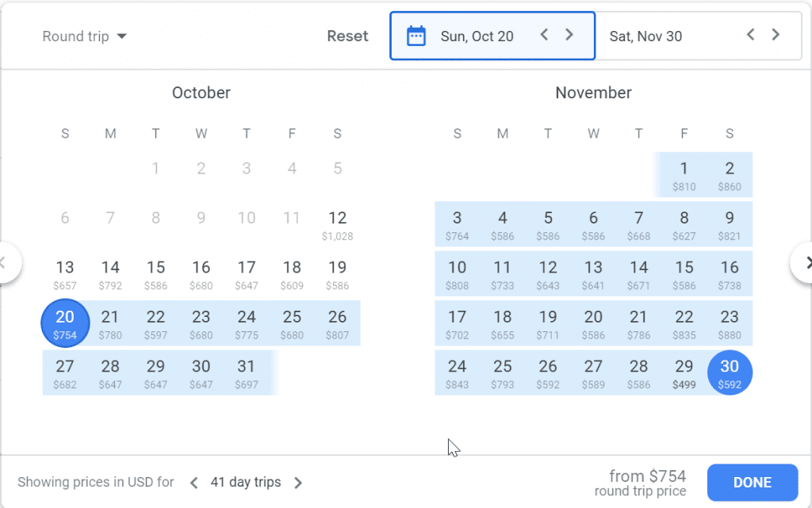The width and height of the screenshot is (812, 508).
Task: Select October 15 priced at $586
Action: (156, 273)
